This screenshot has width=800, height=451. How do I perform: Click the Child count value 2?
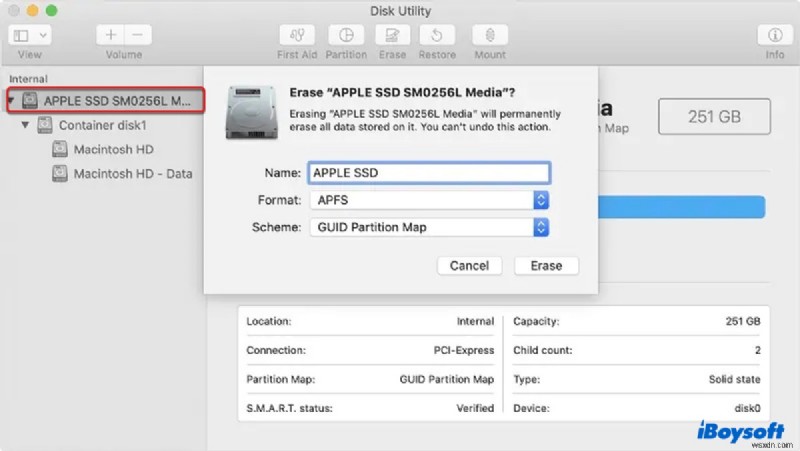[x=758, y=350]
